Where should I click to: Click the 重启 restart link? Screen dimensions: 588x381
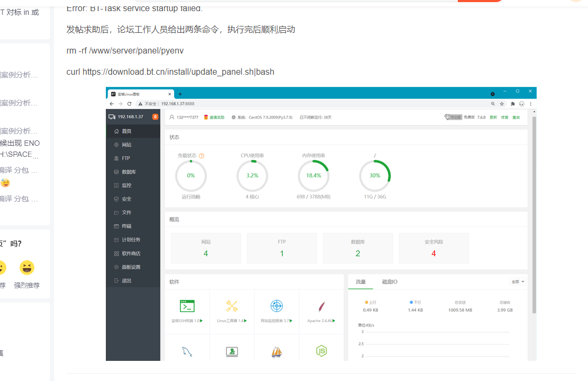(516, 118)
